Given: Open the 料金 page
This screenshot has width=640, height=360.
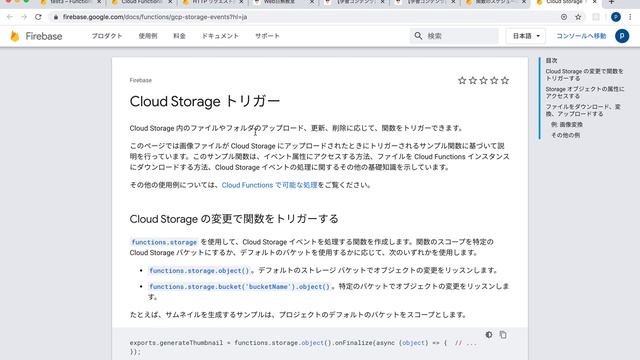Looking at the screenshot, I should click(180, 36).
